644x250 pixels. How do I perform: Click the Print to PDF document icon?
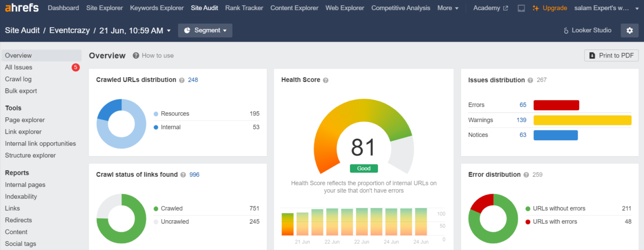(x=592, y=55)
